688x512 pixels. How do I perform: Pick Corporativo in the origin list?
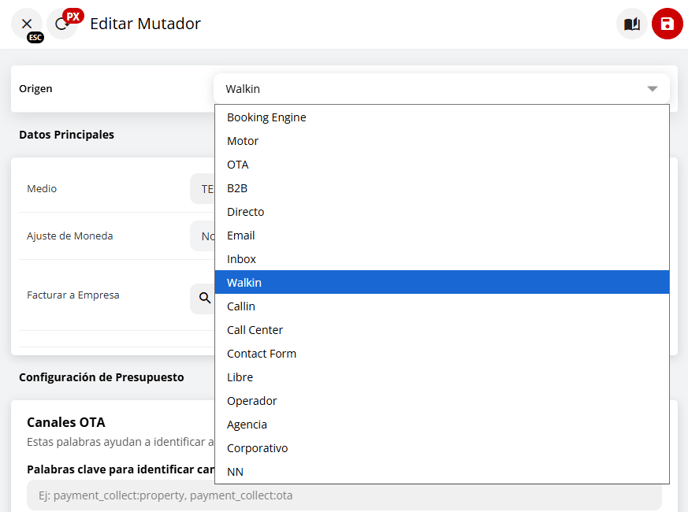pos(257,448)
